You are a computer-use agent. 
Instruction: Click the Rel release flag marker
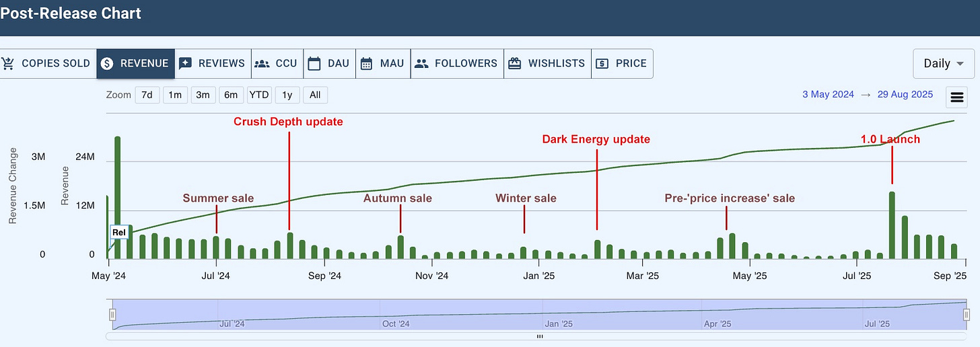pyautogui.click(x=119, y=232)
